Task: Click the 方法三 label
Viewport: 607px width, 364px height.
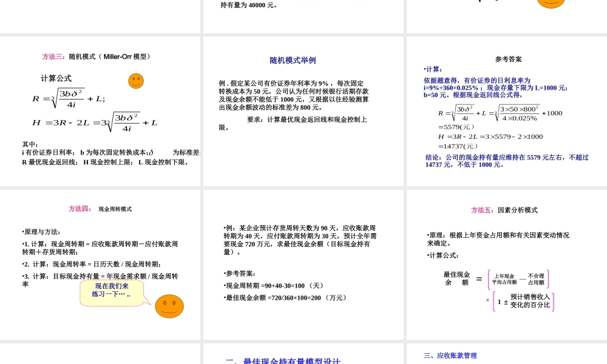Action: click(54, 56)
